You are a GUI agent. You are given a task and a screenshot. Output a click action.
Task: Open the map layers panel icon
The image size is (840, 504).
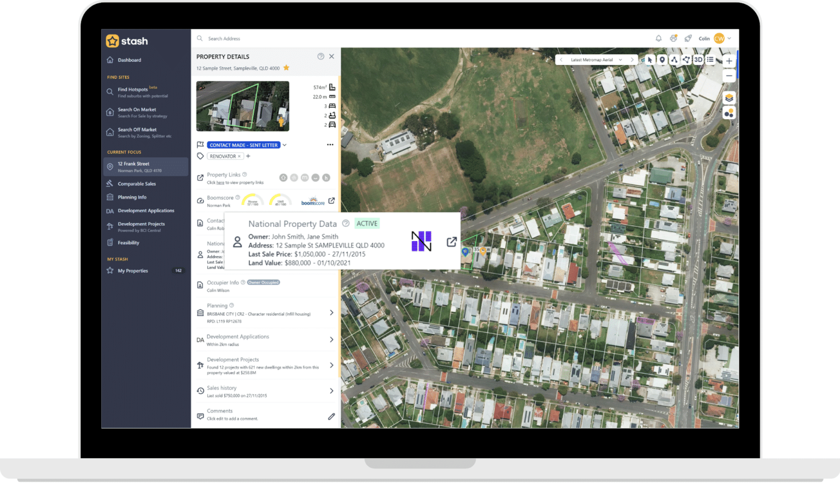coord(729,97)
